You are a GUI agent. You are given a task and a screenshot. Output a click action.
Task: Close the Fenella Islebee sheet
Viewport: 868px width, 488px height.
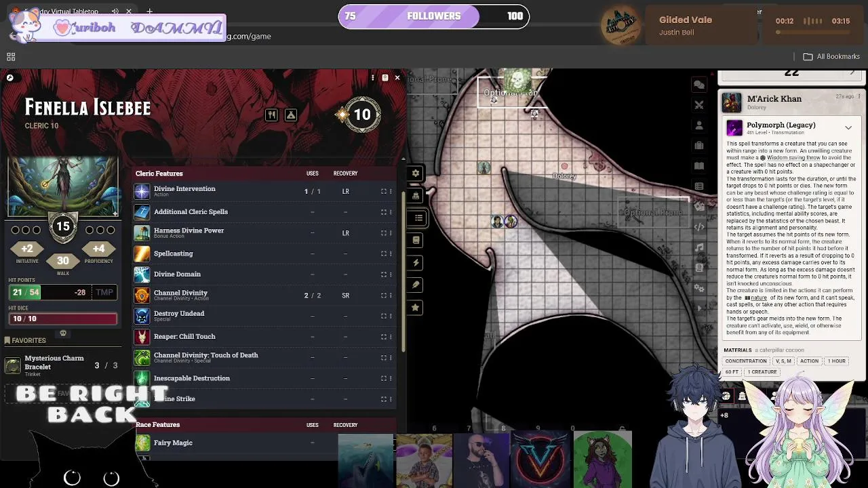pyautogui.click(x=397, y=78)
